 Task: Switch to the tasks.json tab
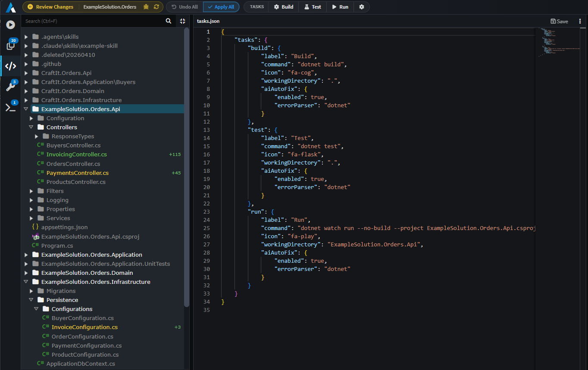pos(208,21)
